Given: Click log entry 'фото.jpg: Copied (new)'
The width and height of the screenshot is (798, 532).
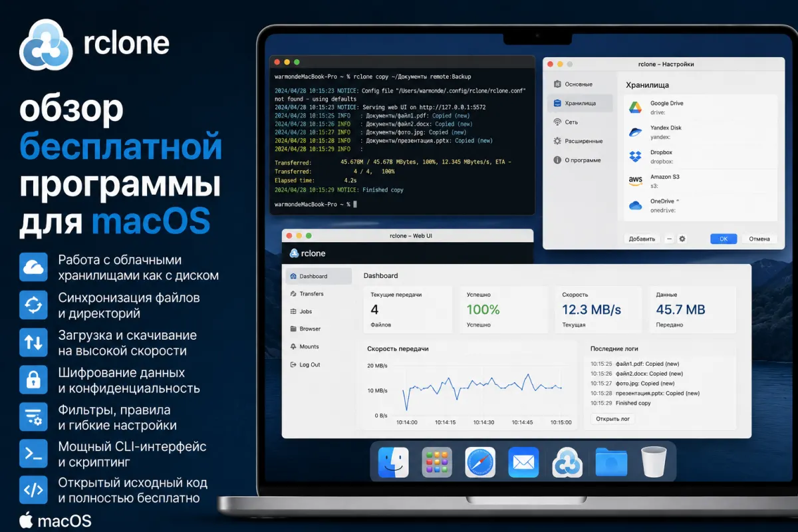Looking at the screenshot, I should 632,384.
